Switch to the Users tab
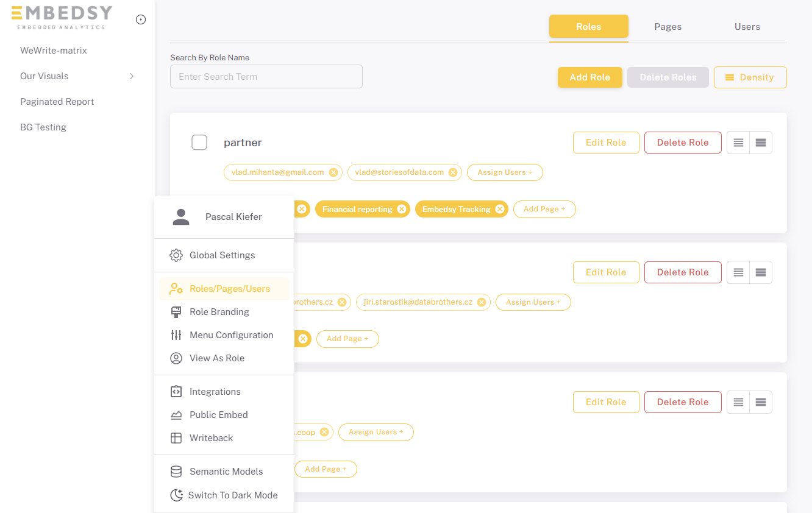The width and height of the screenshot is (812, 513). (x=747, y=26)
